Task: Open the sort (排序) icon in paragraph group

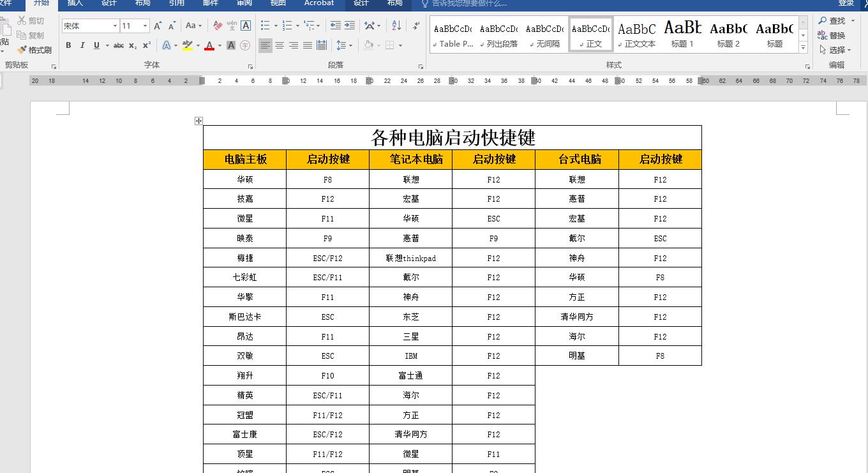Action: (396, 26)
